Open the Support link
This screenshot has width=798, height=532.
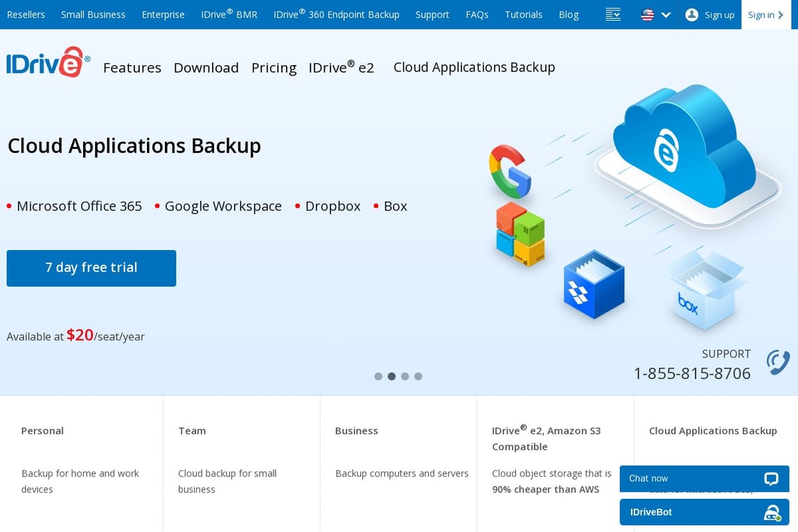click(432, 15)
